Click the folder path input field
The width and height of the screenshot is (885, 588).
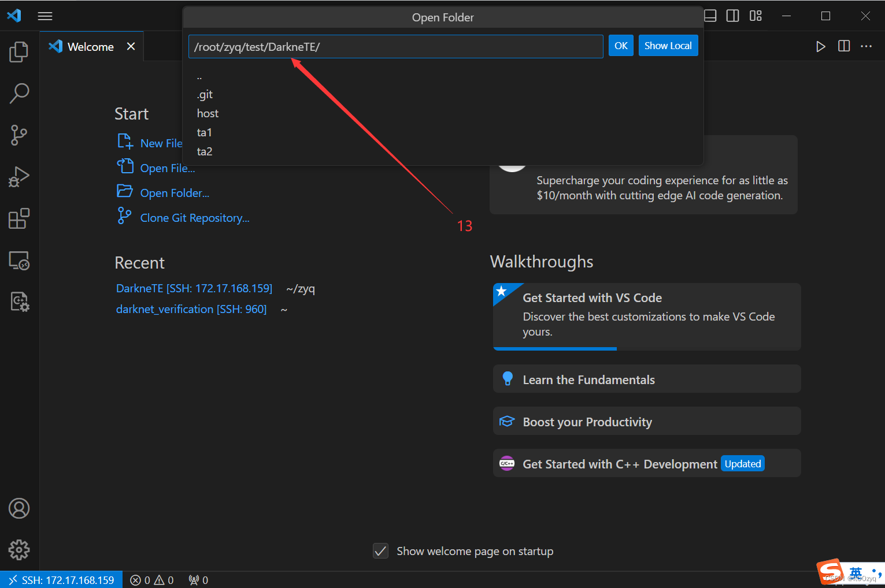pos(396,47)
